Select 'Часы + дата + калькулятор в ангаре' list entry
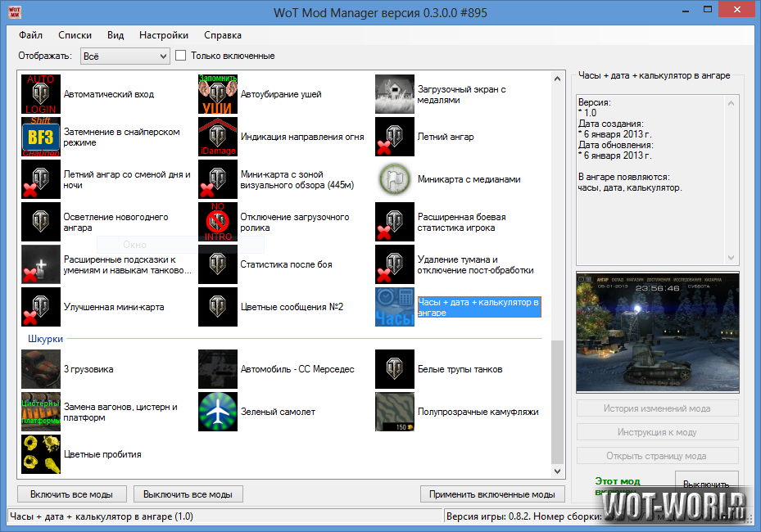 [x=479, y=307]
